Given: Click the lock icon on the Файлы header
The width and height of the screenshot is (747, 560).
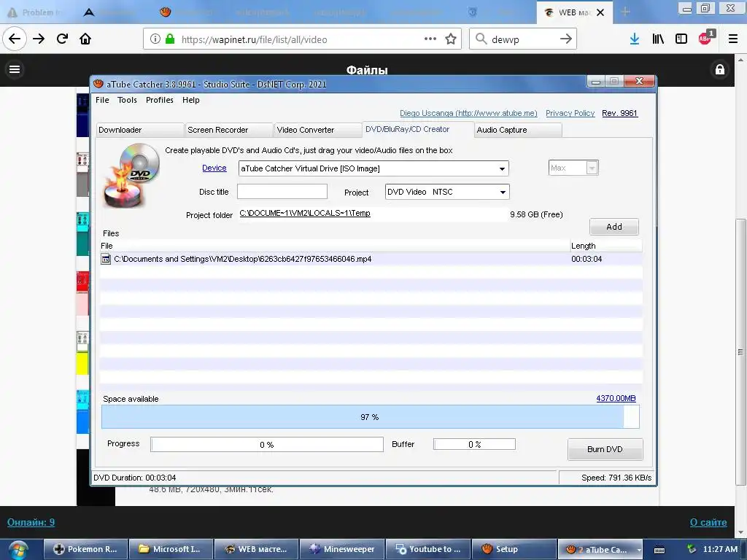Looking at the screenshot, I should 720,70.
